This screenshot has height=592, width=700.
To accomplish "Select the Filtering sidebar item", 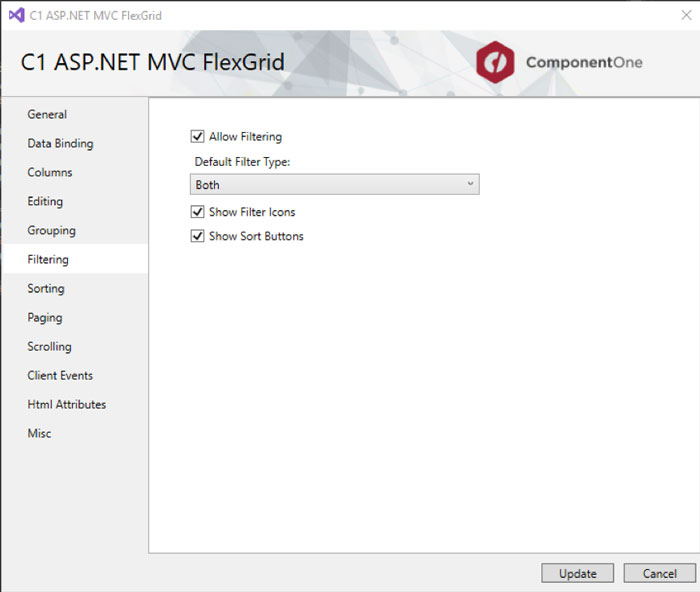I will tap(75, 259).
